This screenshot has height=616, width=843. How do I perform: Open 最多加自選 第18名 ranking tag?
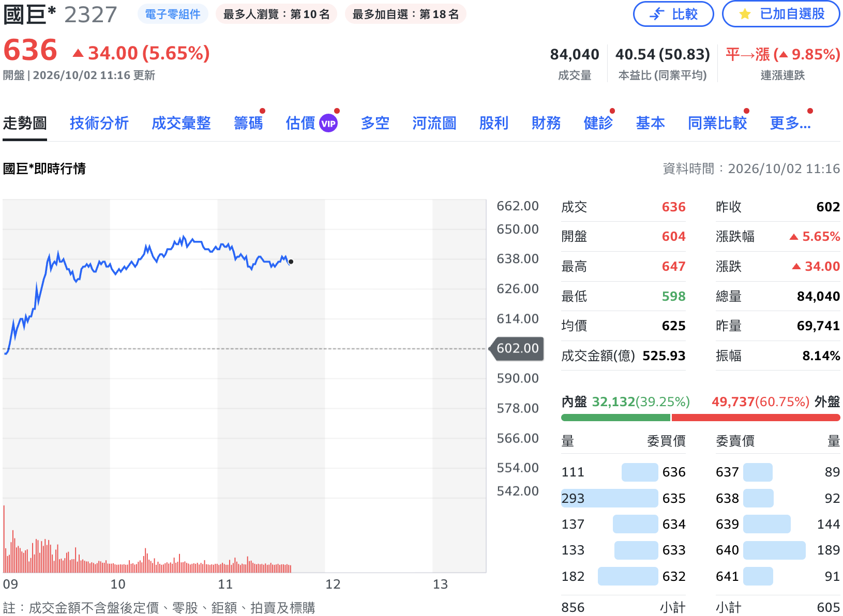point(405,14)
